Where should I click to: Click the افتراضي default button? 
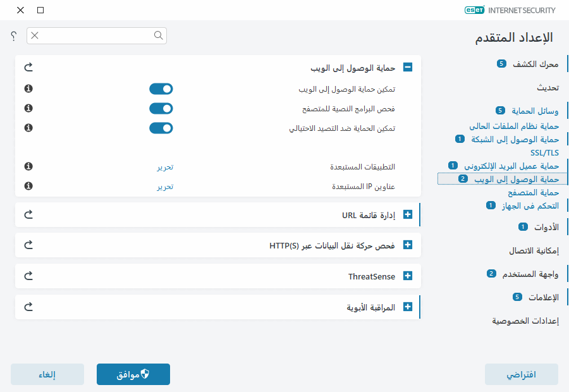(x=521, y=374)
